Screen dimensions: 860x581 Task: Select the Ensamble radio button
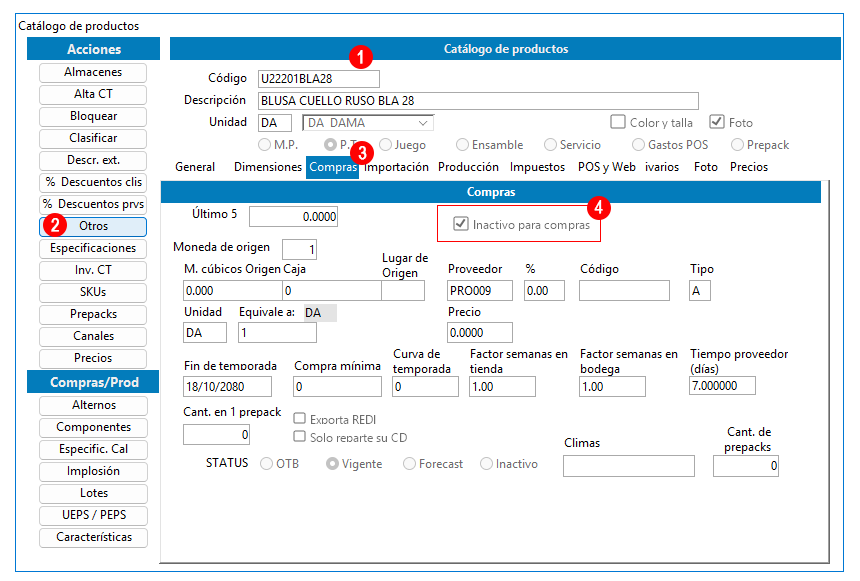point(462,145)
